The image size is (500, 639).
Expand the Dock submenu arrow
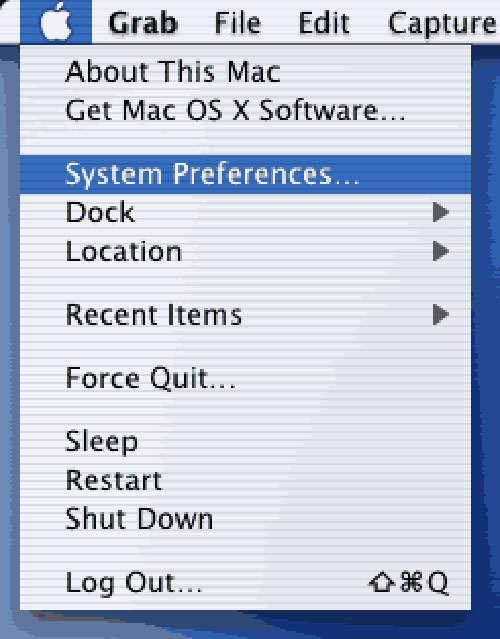pos(441,212)
